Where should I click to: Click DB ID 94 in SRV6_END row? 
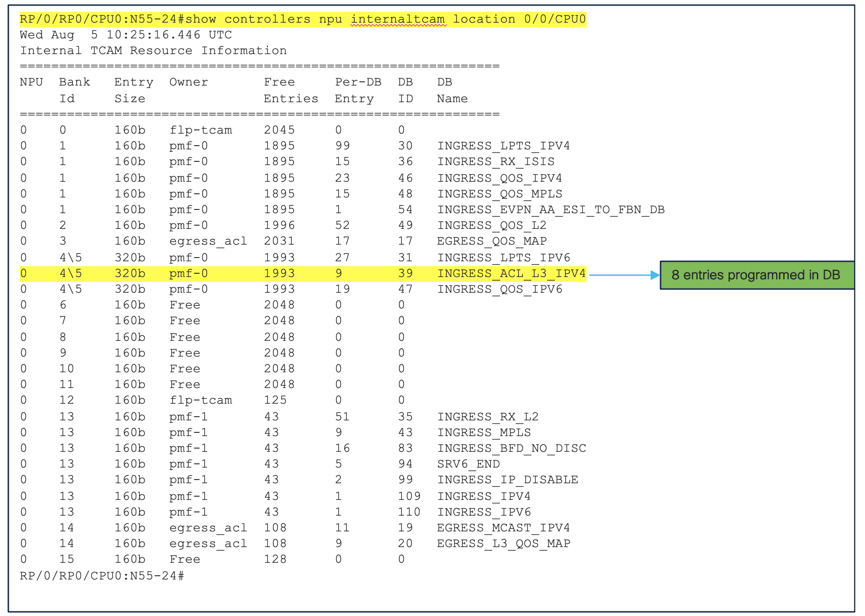(x=405, y=464)
